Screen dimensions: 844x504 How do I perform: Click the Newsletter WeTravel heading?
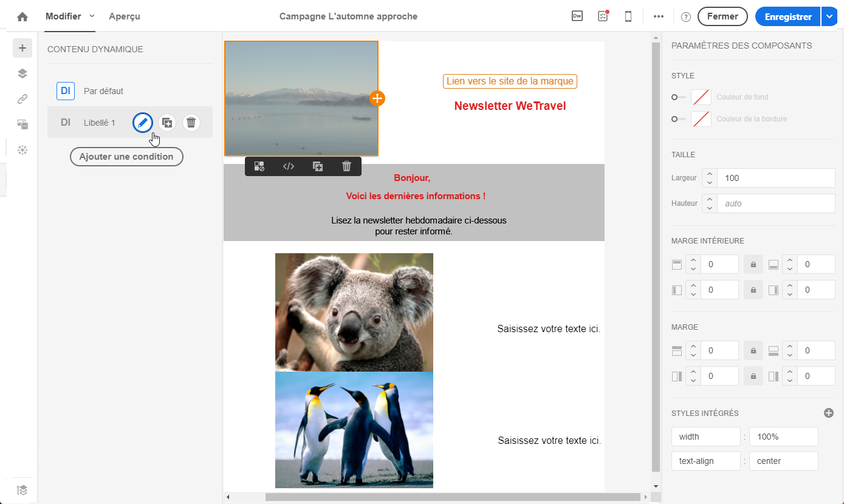510,106
